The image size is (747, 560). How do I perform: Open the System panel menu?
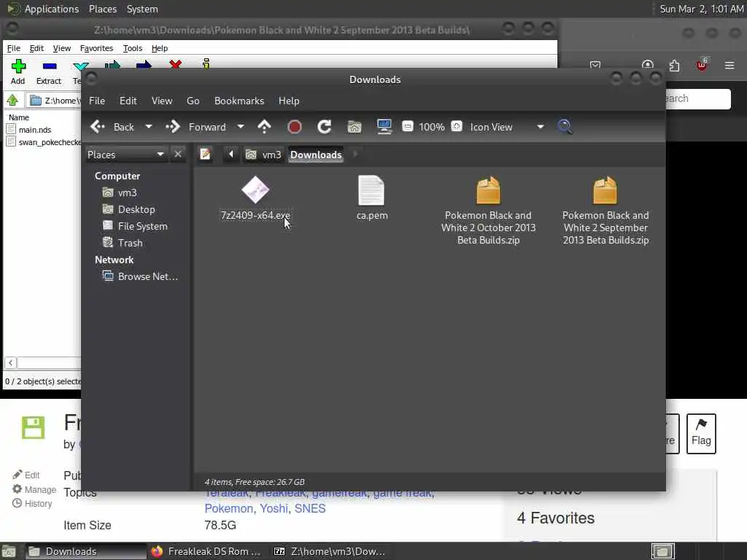pos(142,9)
